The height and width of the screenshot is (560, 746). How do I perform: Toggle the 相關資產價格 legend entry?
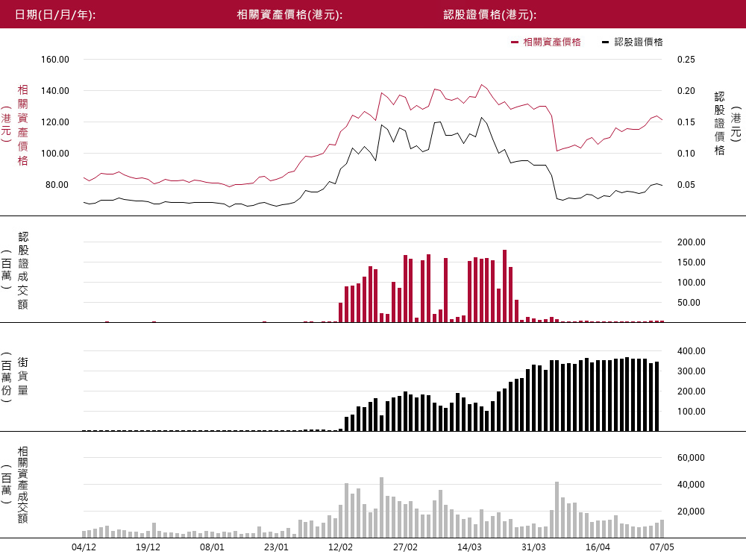click(x=546, y=43)
